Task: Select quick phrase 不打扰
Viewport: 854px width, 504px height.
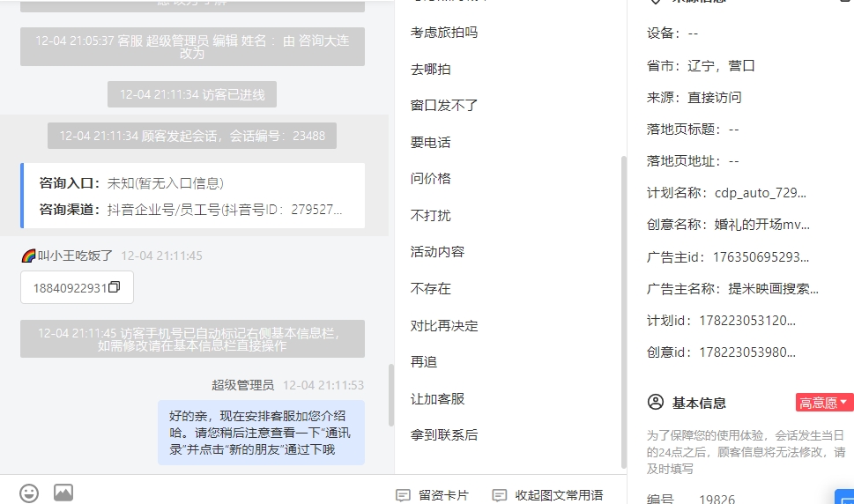Action: (x=430, y=216)
